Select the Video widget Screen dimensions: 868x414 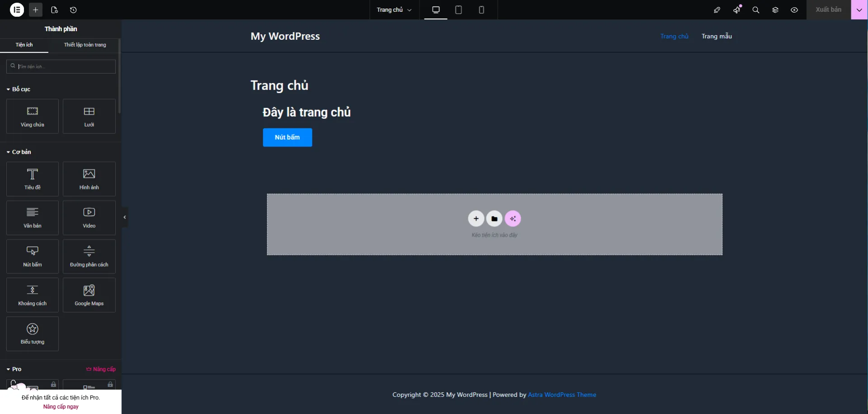(89, 218)
